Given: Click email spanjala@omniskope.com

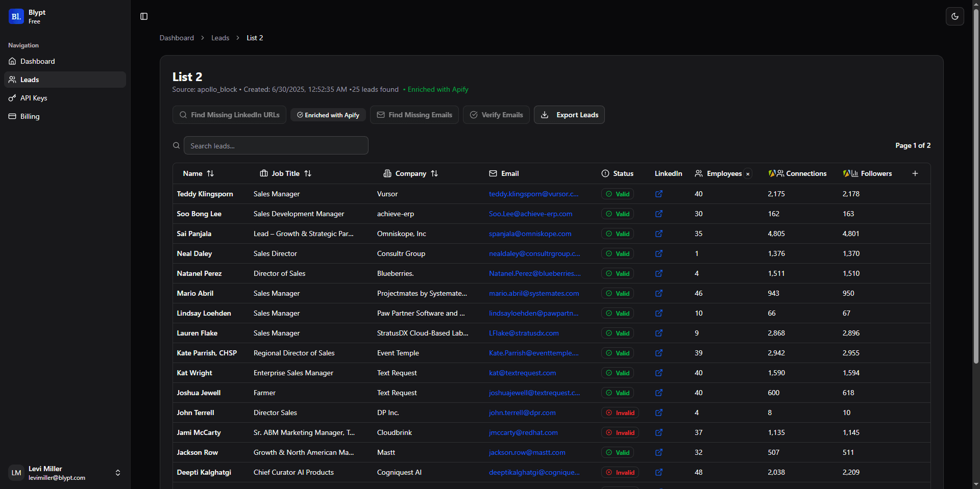Looking at the screenshot, I should pyautogui.click(x=530, y=234).
